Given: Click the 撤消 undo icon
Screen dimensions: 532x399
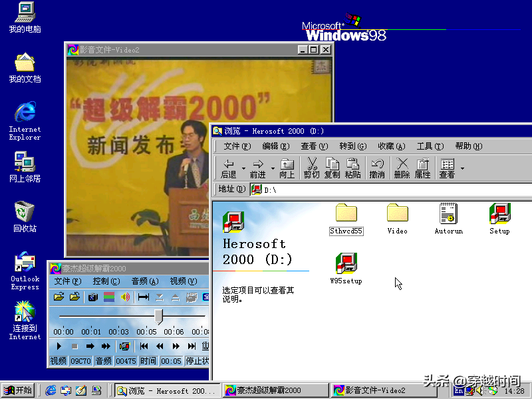Looking at the screenshot, I should [377, 169].
